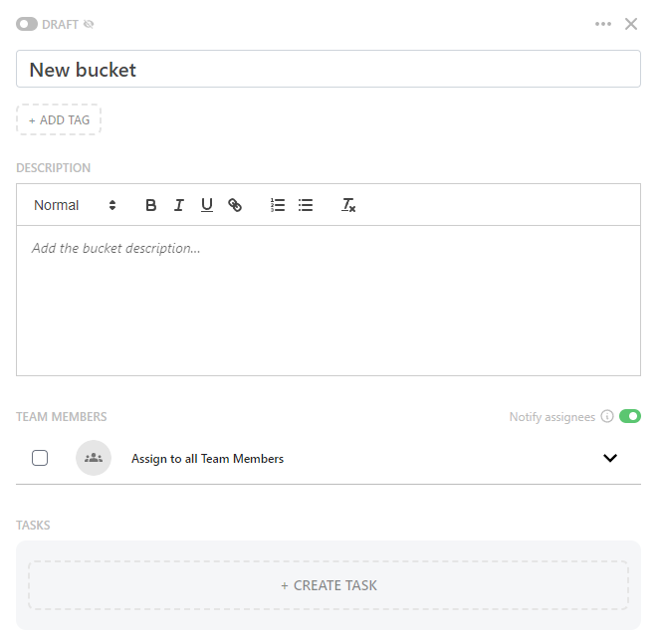Click the Assign to all Team Members label
The width and height of the screenshot is (659, 644).
(208, 459)
